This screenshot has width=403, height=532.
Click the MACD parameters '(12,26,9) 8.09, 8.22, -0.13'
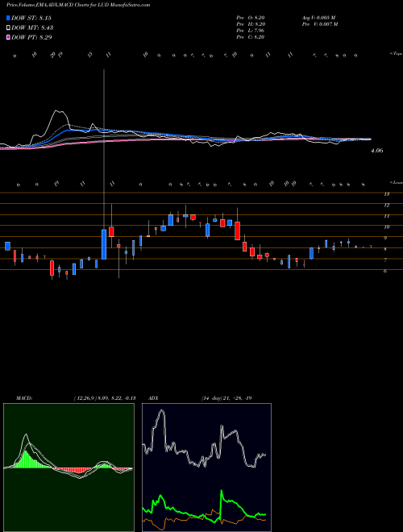[x=105, y=398]
